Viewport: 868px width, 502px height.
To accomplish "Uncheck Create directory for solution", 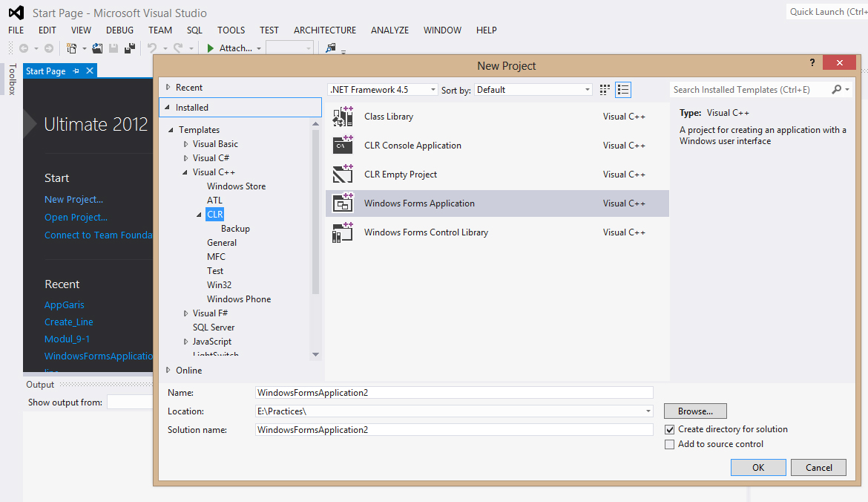I will coord(669,429).
